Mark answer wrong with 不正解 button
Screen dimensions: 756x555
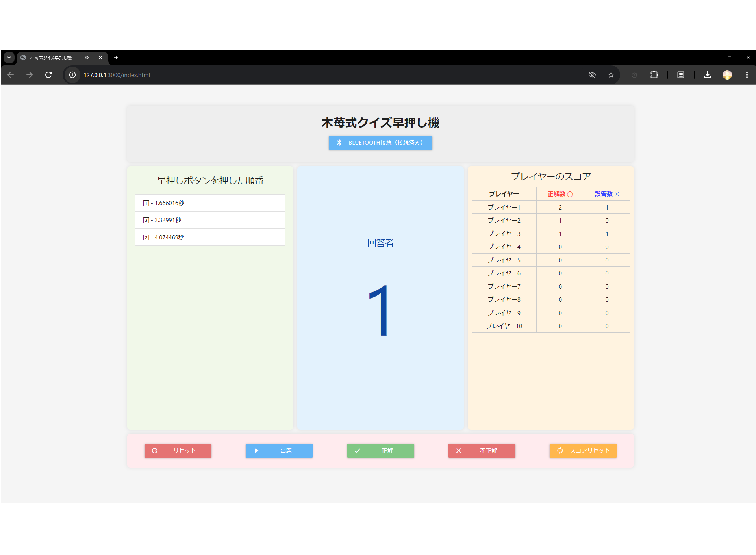tap(481, 451)
